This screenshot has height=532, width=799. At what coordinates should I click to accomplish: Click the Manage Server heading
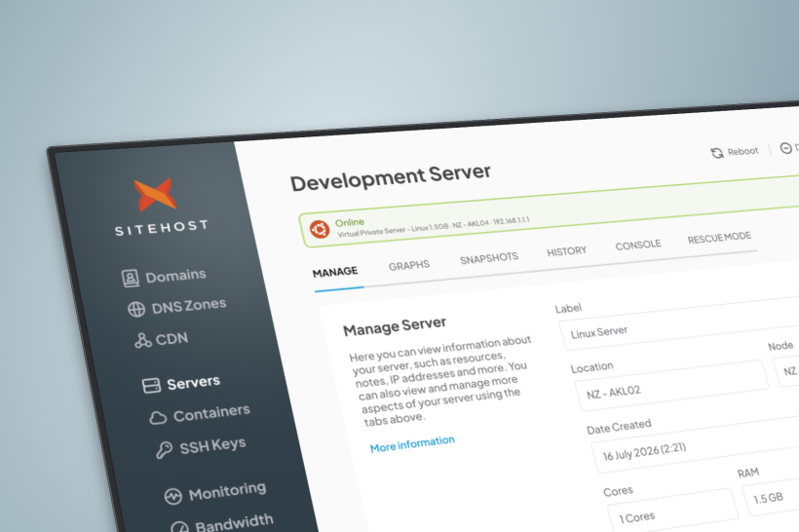click(x=395, y=326)
